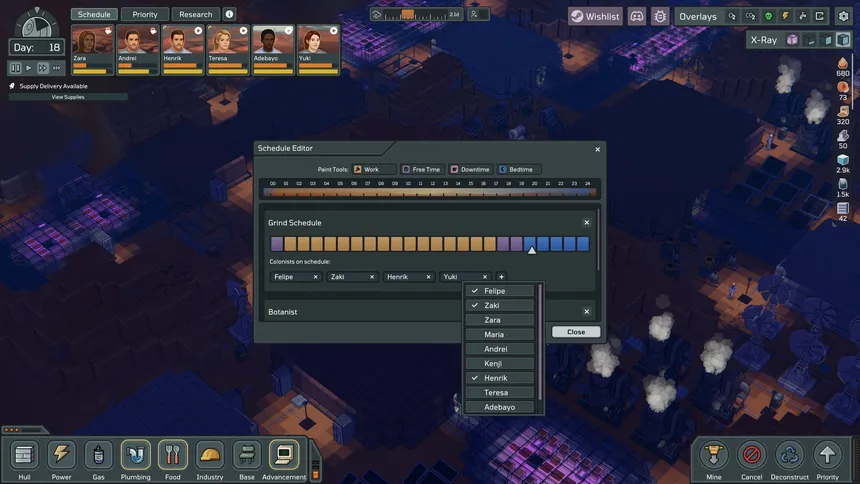
Task: Select Andrei's colonist portrait
Action: point(137,49)
